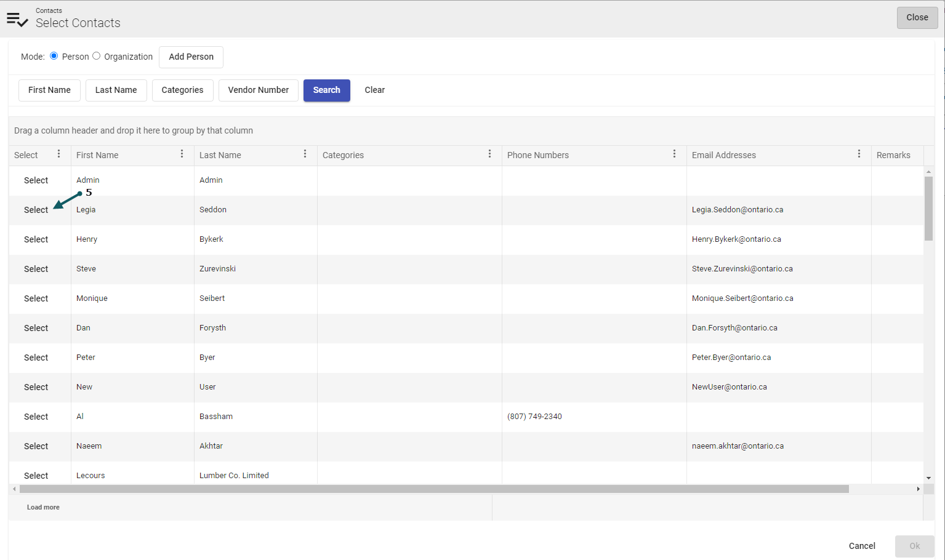Open the First Name column menu icon
This screenshot has height=560, width=945.
(x=182, y=154)
